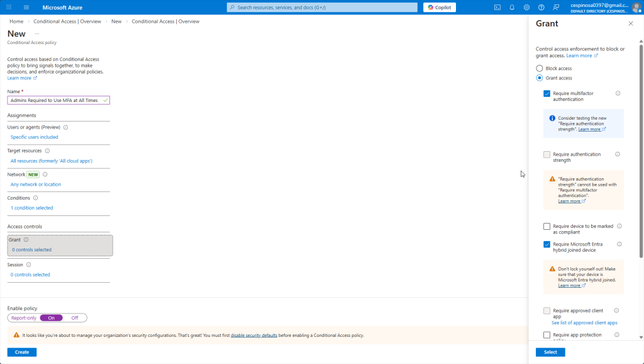Set Enable policy to Report-only
This screenshot has height=364, width=644.
coord(24,318)
